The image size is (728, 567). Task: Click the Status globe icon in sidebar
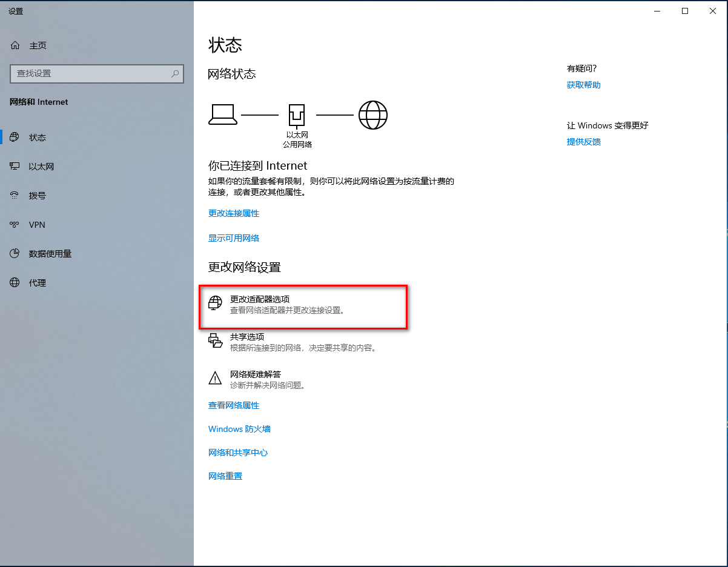click(15, 138)
